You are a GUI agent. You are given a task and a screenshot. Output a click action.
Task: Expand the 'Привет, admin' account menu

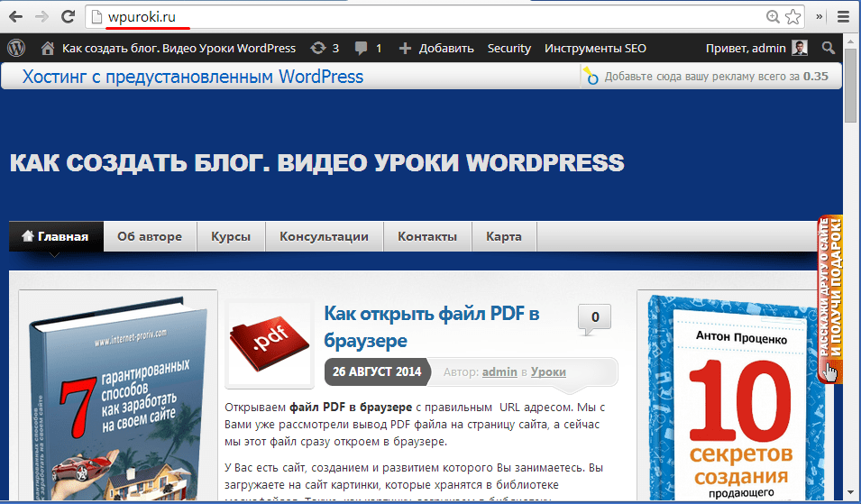click(x=756, y=48)
